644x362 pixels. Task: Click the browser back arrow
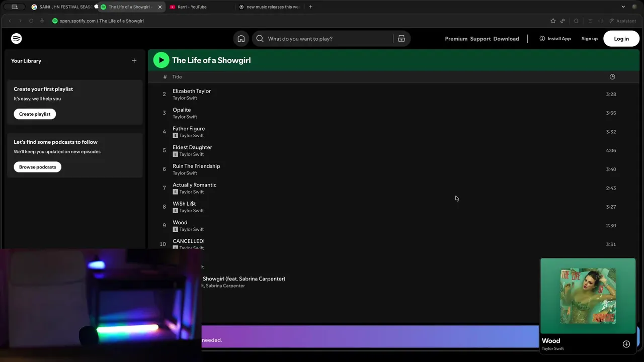[x=10, y=21]
